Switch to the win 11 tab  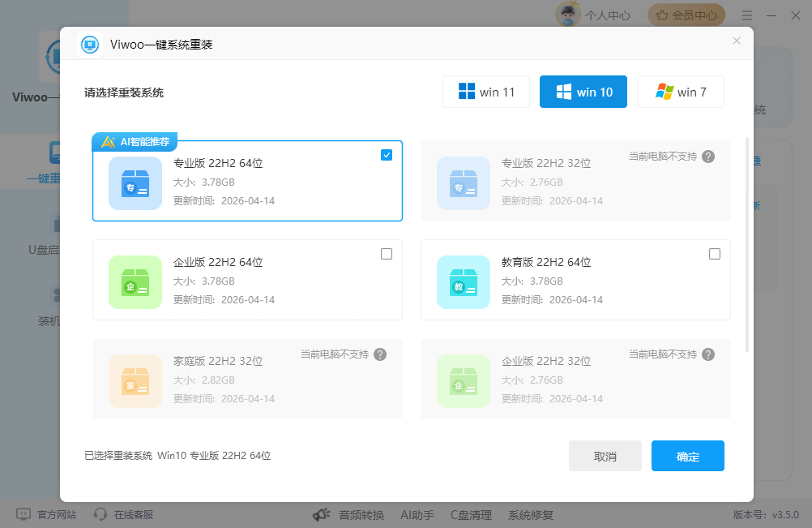click(485, 92)
